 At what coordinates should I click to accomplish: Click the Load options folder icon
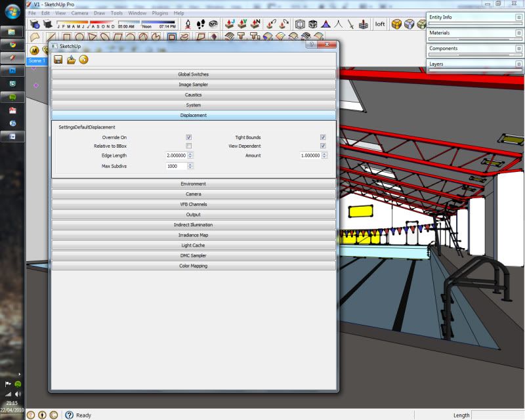[x=71, y=60]
